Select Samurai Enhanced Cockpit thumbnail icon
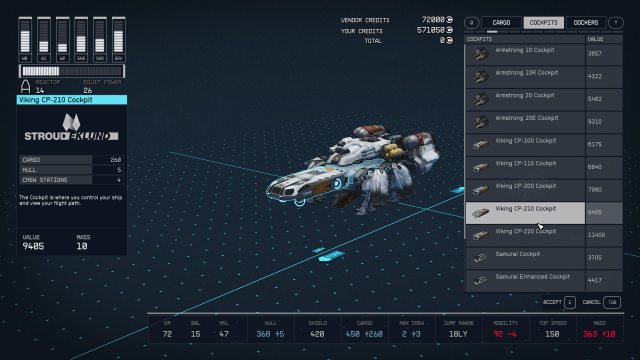This screenshot has width=640, height=360. click(x=481, y=280)
